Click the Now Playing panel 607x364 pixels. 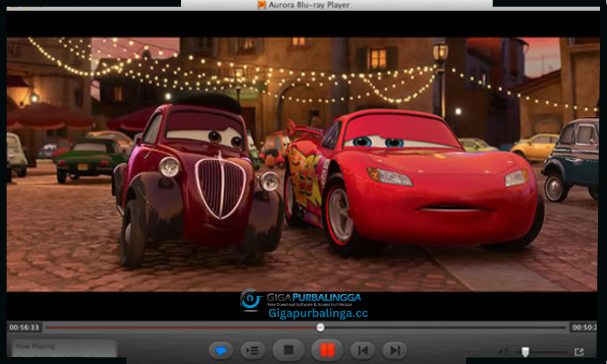click(65, 348)
